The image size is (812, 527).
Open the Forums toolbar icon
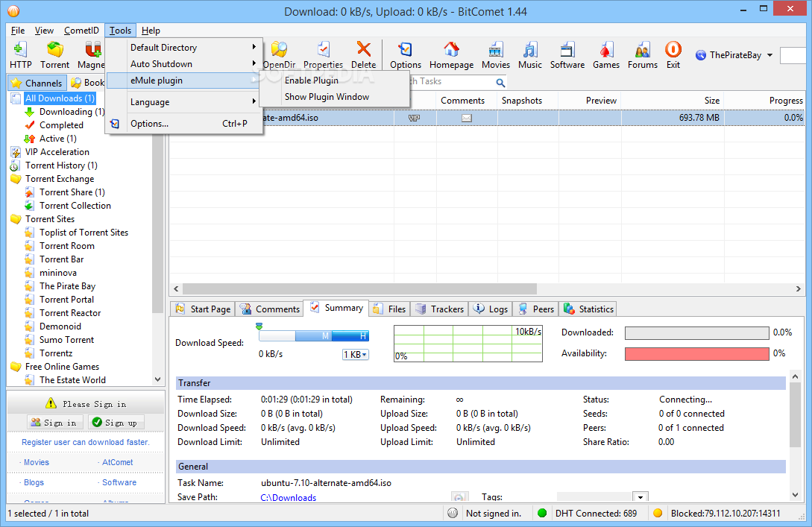pos(643,55)
